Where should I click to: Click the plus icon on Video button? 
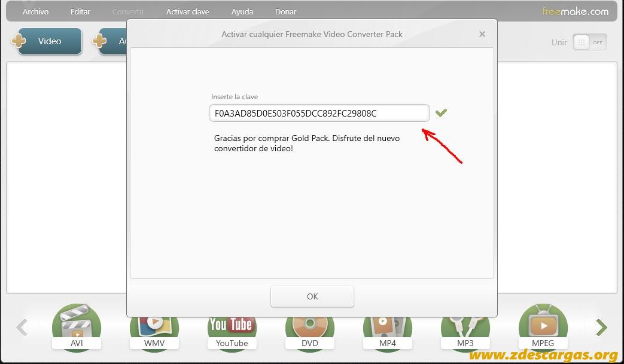19,41
